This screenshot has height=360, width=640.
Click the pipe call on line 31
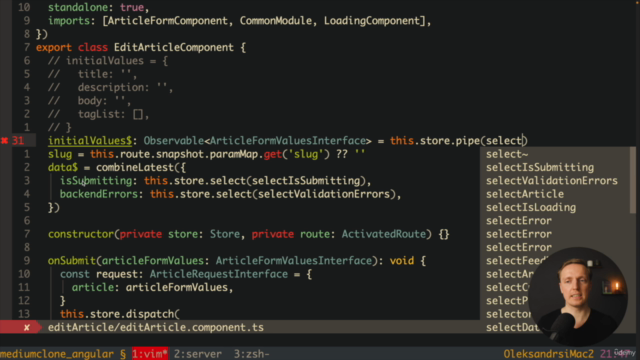point(468,141)
